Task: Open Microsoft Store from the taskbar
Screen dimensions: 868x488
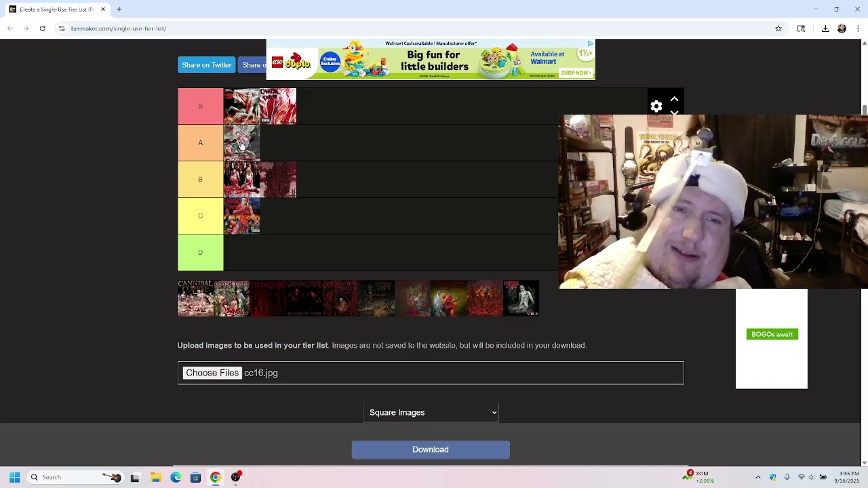Action: point(195,477)
